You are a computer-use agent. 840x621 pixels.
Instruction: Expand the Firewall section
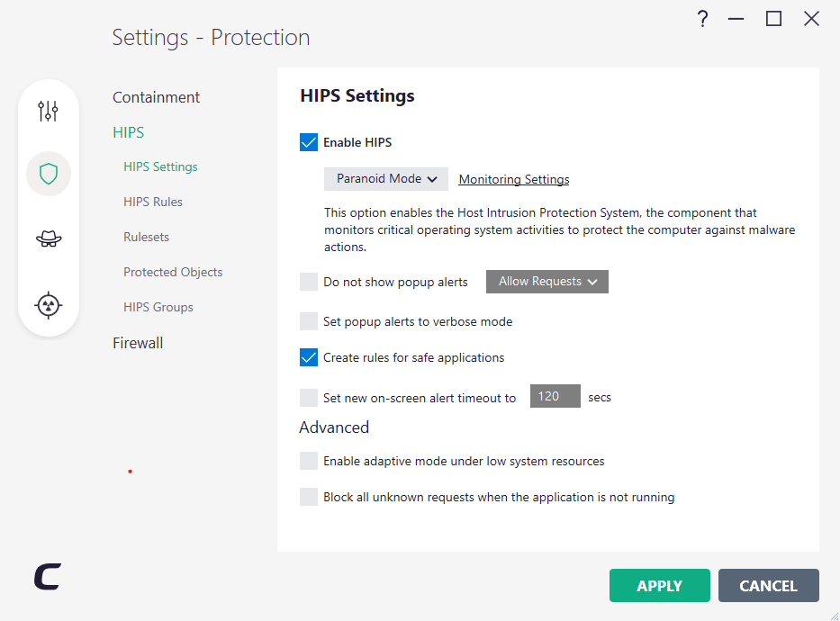[x=138, y=343]
